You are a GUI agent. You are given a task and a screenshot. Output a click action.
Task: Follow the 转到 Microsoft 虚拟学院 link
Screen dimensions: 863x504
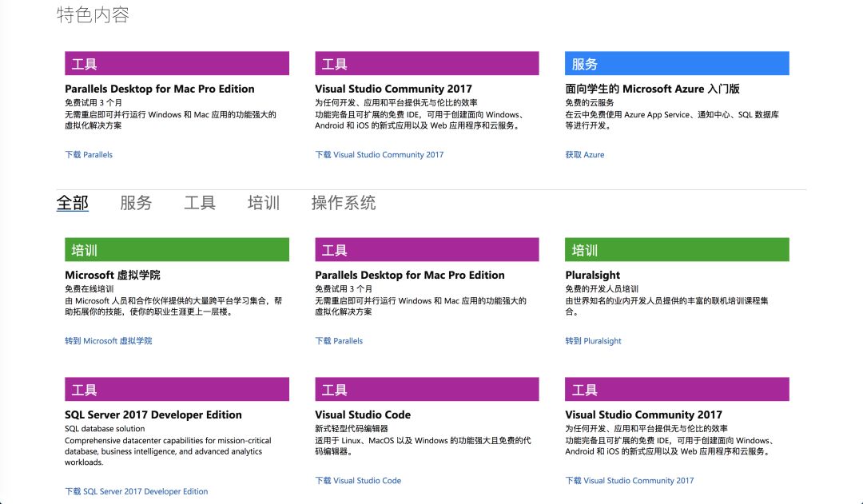point(108,341)
